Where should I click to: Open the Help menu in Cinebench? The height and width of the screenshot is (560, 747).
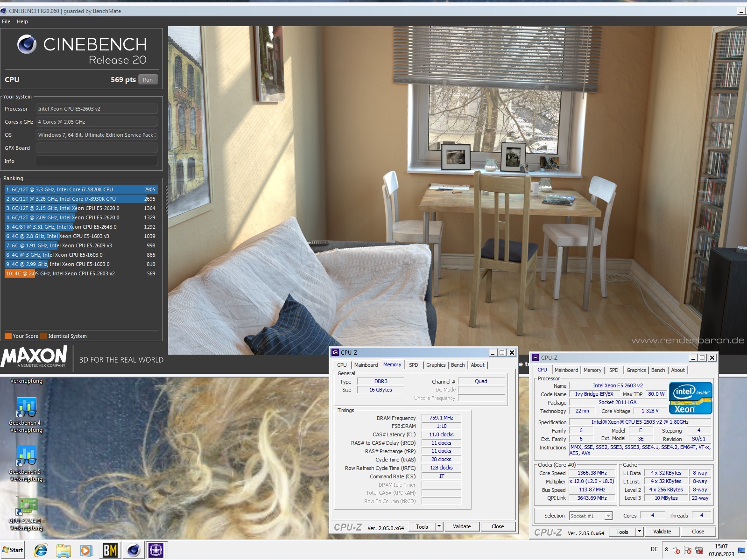[x=22, y=21]
